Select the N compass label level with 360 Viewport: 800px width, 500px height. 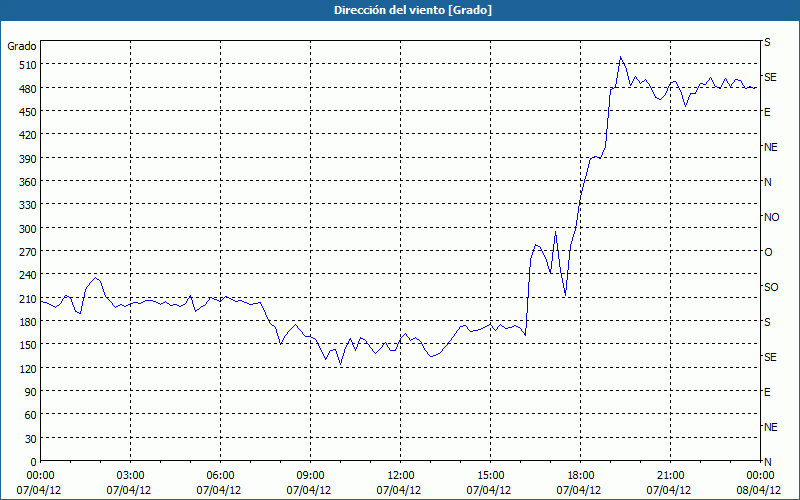768,182
